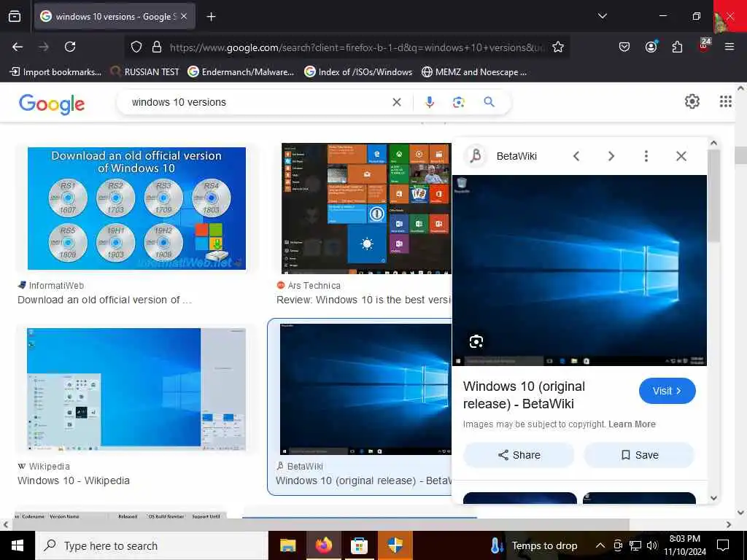The width and height of the screenshot is (747, 560).
Task: Open the InformatiWeb old versions thumbnail
Action: 136,208
